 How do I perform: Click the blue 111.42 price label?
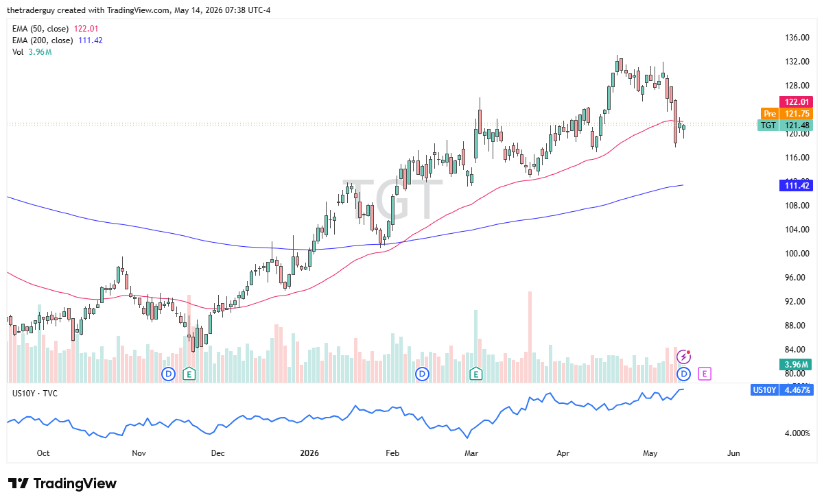[796, 186]
